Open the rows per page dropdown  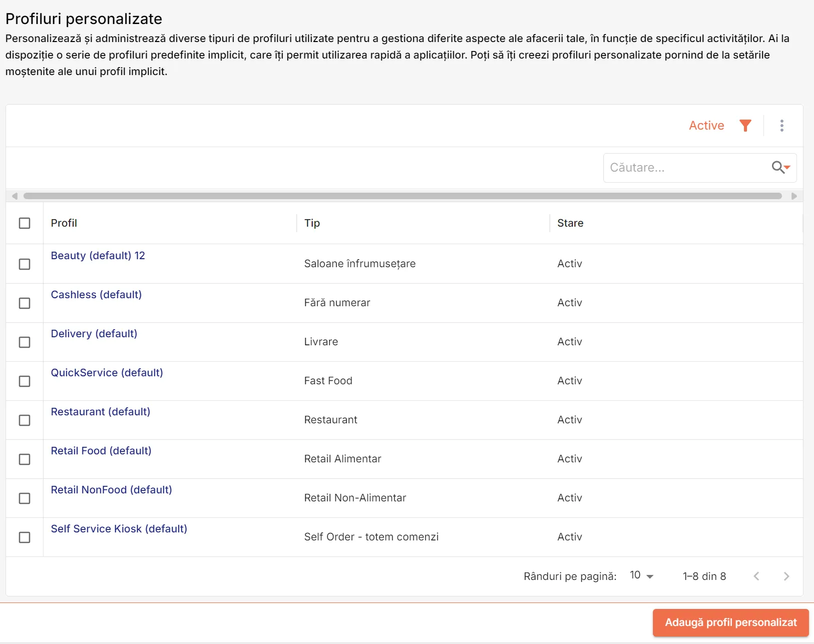click(642, 576)
